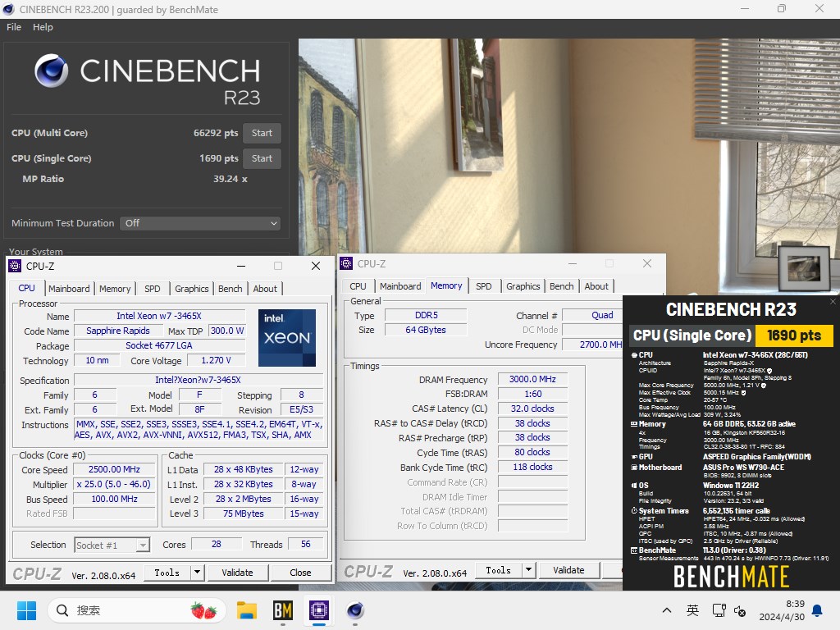Click the Core Speed value 2500.00 MHz

click(x=115, y=469)
